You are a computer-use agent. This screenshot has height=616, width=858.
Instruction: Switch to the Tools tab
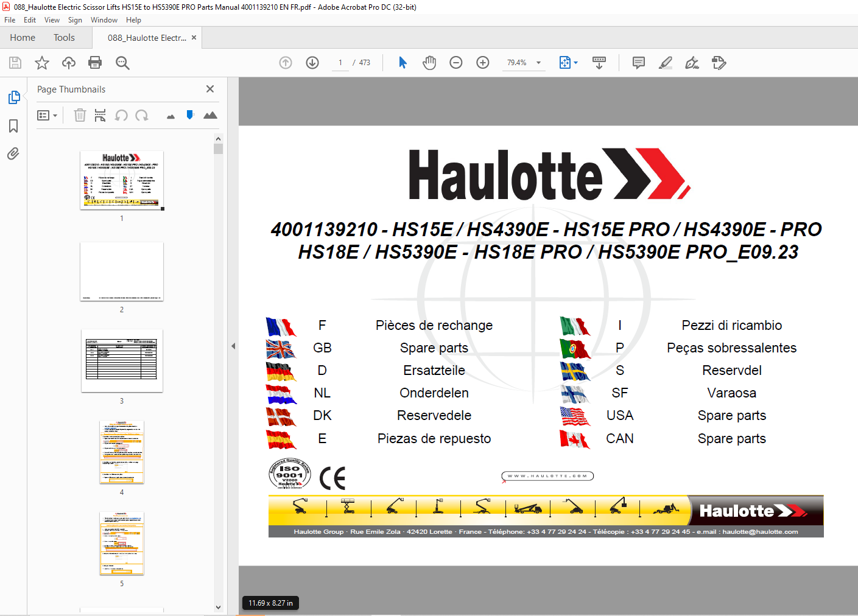click(x=64, y=38)
